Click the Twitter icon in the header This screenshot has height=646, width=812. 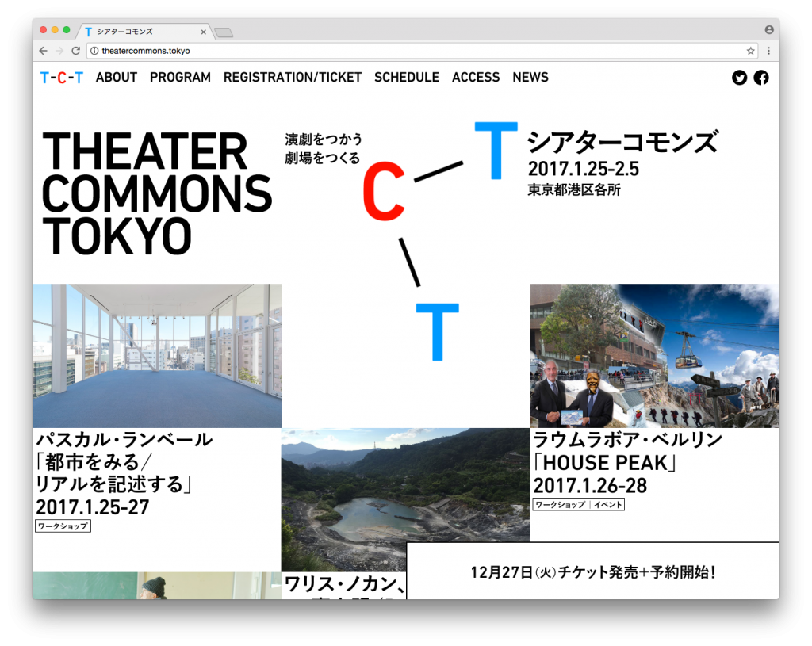[739, 78]
